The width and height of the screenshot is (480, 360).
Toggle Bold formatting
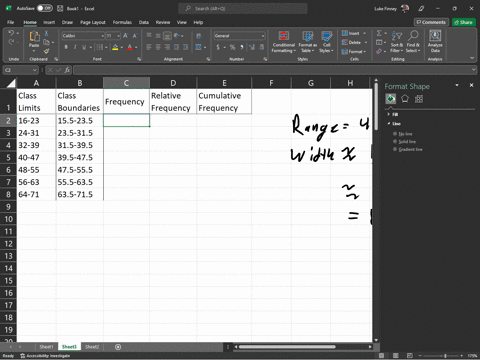66,47
